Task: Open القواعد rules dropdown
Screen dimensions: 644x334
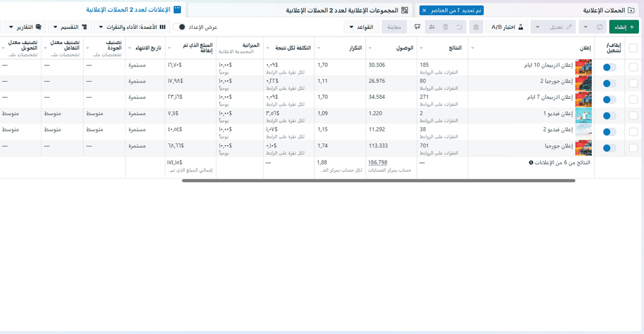Action: tap(361, 27)
